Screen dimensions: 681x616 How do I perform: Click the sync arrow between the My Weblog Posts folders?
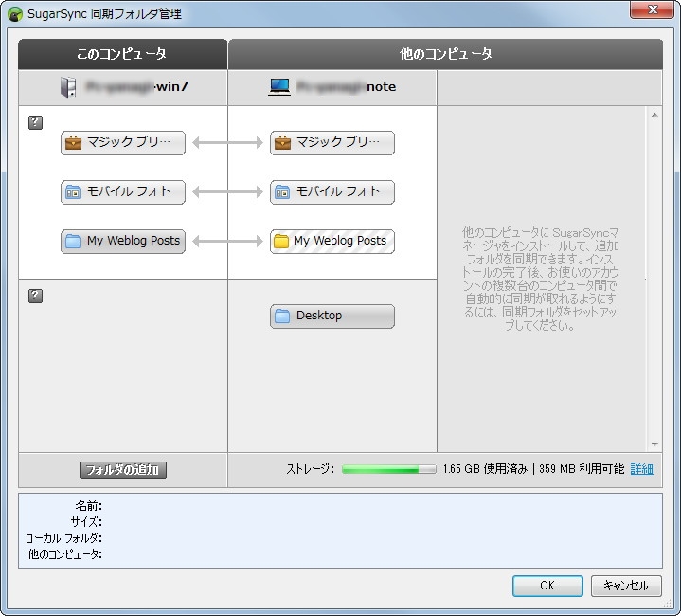[x=227, y=241]
